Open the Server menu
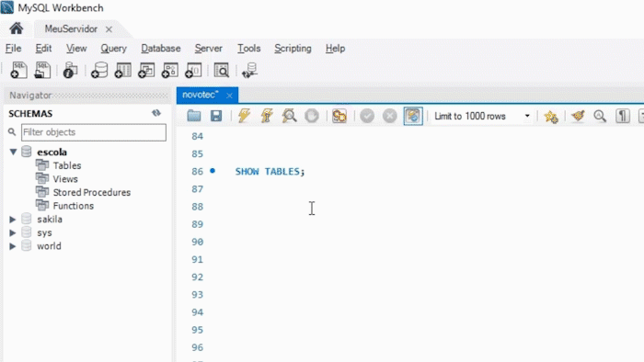 208,49
